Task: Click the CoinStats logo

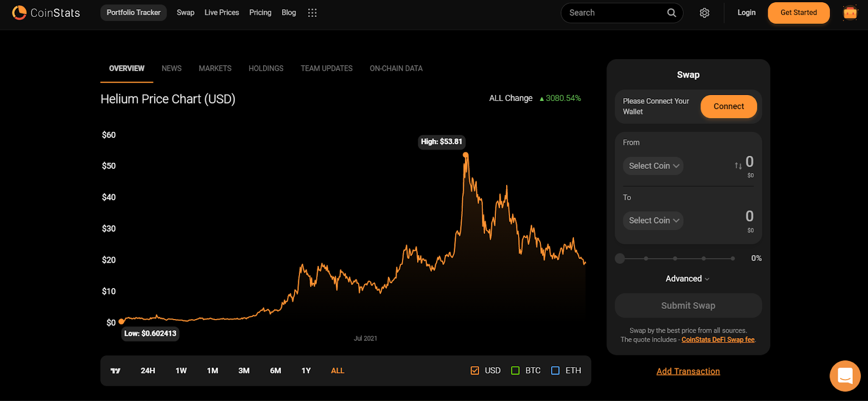Action: pos(46,12)
